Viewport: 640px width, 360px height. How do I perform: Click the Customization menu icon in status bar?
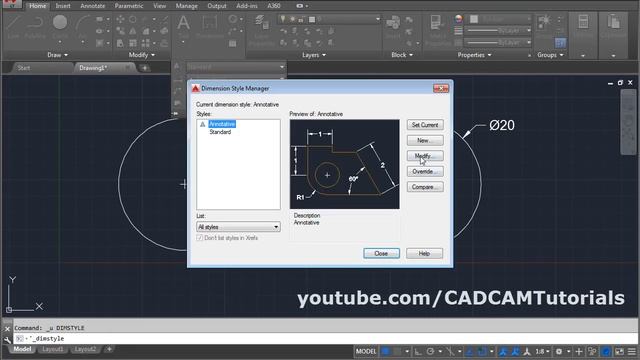coord(632,351)
